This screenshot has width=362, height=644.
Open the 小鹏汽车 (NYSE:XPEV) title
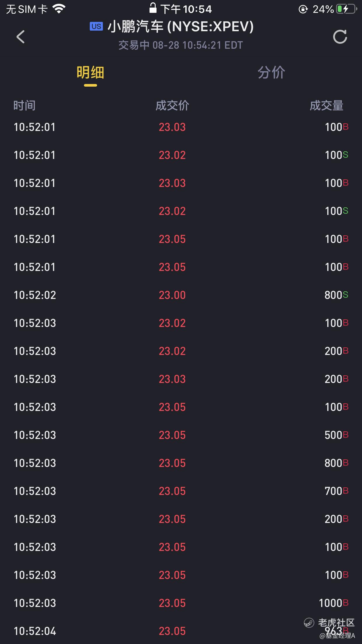click(181, 27)
